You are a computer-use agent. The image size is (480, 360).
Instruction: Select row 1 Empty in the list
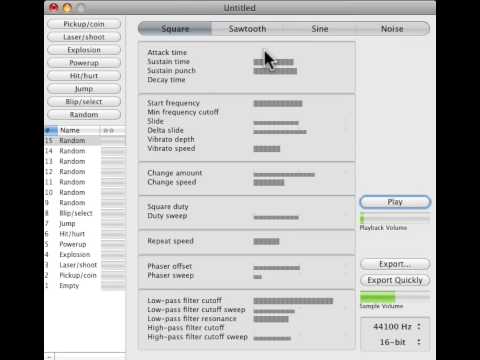[85, 286]
